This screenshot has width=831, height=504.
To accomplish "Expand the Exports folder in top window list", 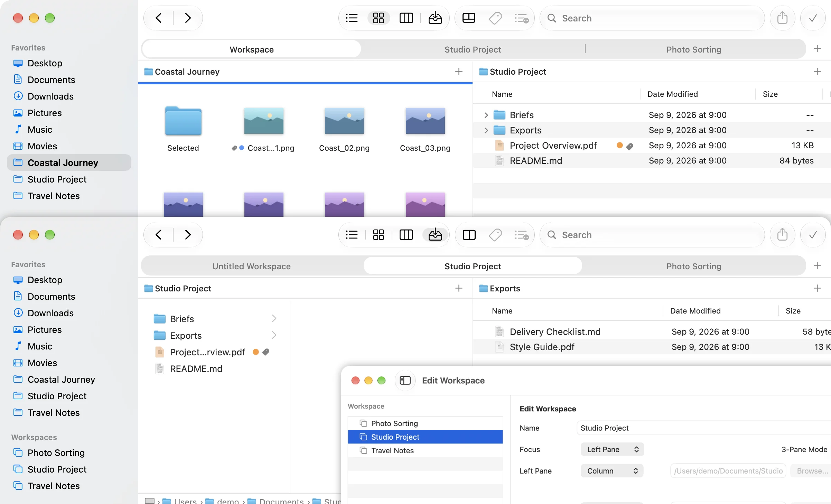I will [x=486, y=130].
